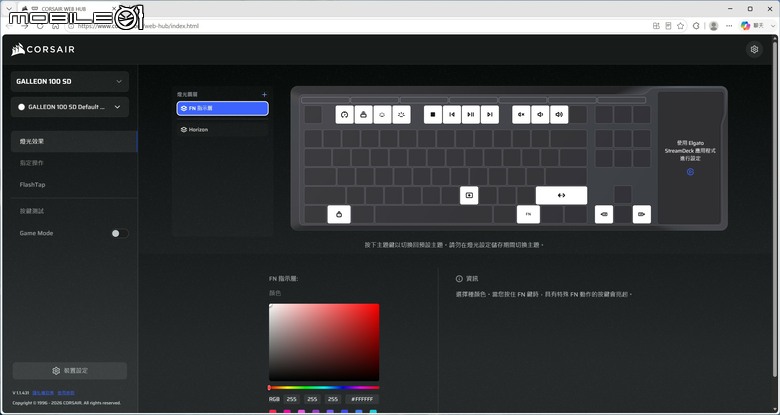Select the screen-icon key in the shift row
The width and height of the screenshot is (780, 415).
coord(469,196)
